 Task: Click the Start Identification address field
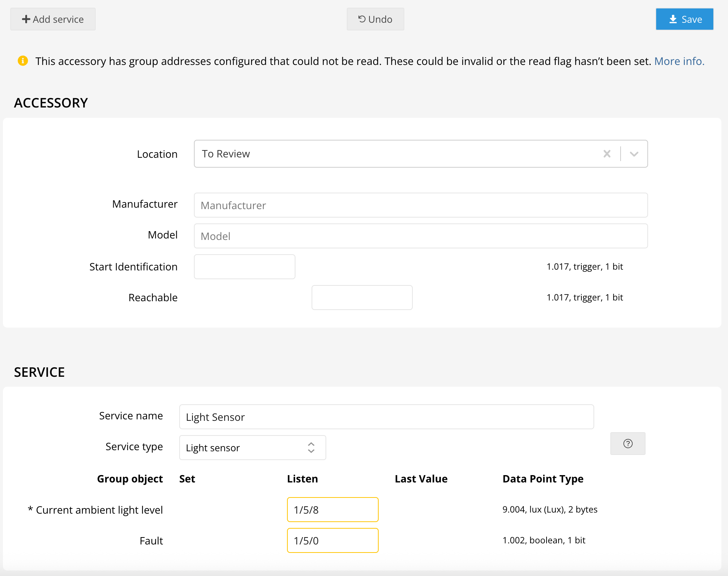point(244,267)
